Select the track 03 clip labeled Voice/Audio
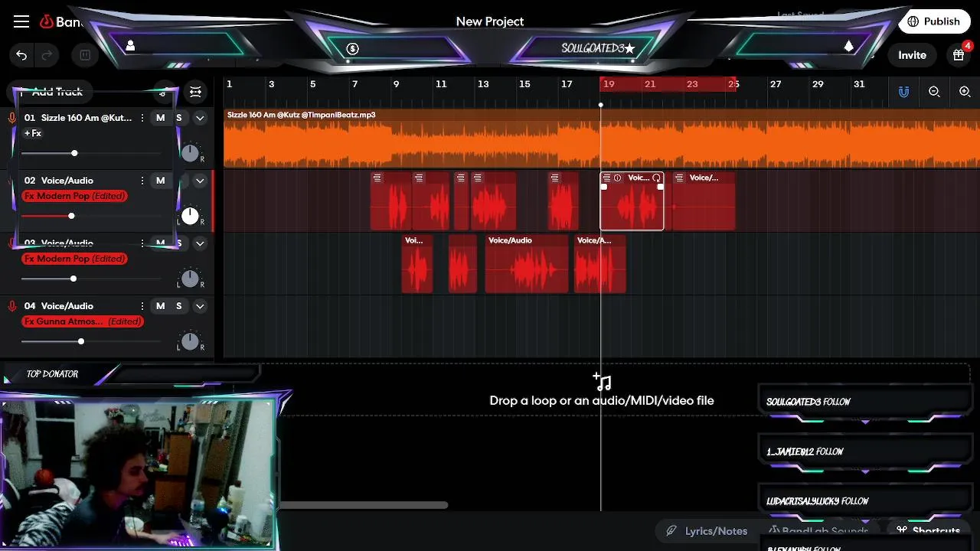The height and width of the screenshot is (551, 980). 527,263
